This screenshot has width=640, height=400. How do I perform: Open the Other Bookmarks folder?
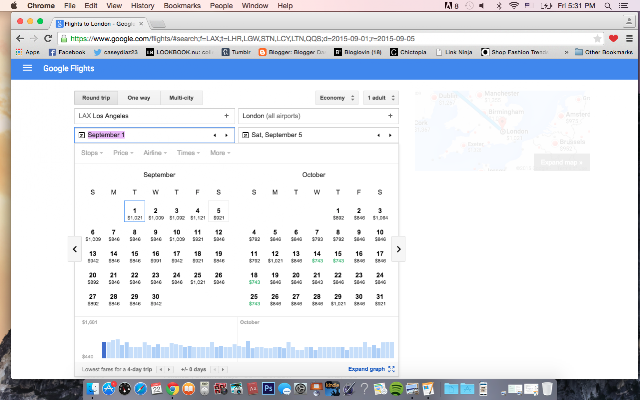pos(604,52)
